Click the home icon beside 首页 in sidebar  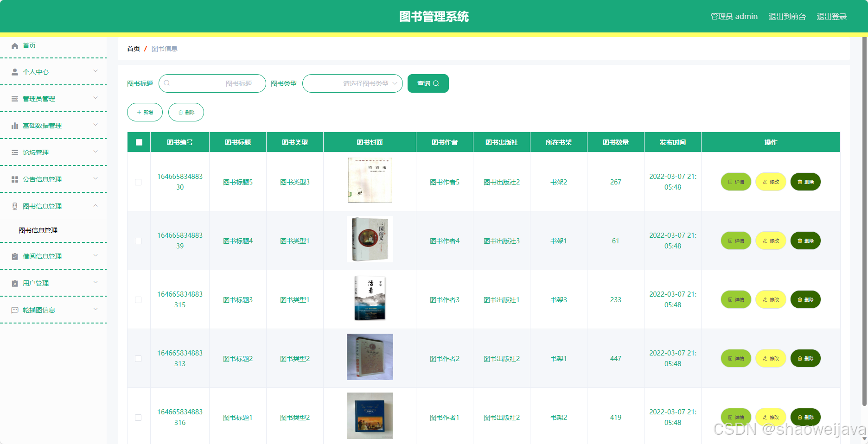[15, 45]
